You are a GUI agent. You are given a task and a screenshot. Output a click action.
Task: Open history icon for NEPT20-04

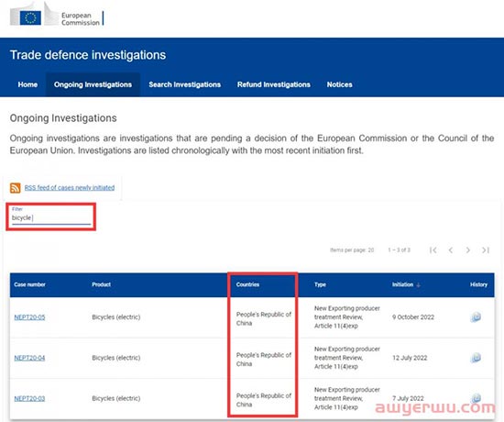[x=476, y=358]
